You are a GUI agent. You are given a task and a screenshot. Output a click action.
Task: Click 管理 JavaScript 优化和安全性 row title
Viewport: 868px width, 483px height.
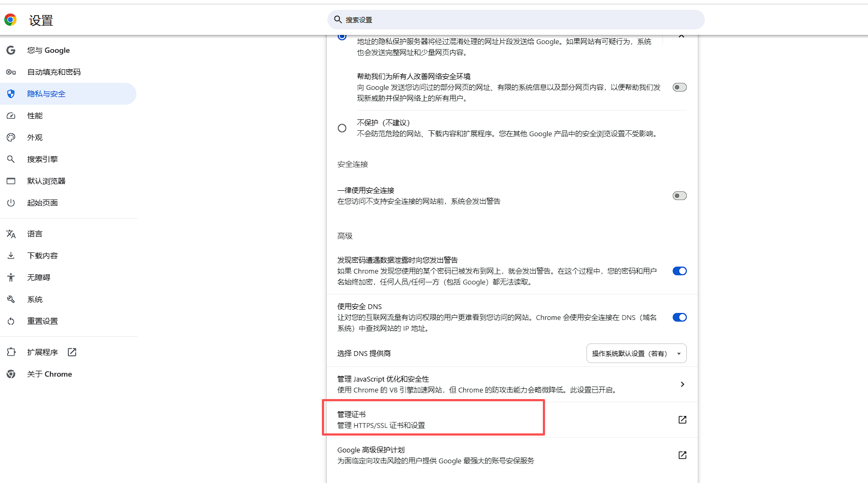coord(383,379)
